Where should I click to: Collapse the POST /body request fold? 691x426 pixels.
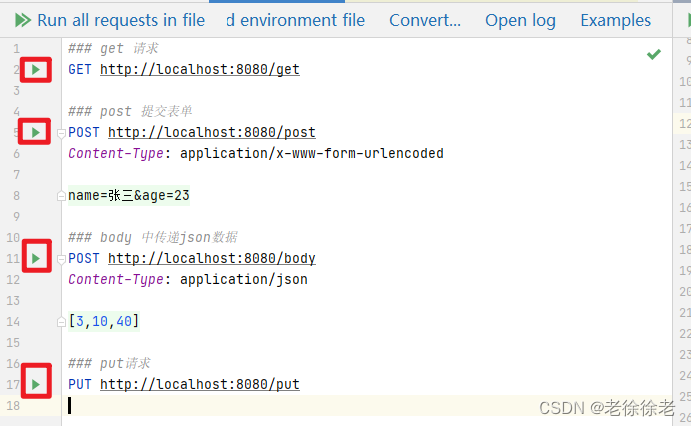tap(61, 259)
